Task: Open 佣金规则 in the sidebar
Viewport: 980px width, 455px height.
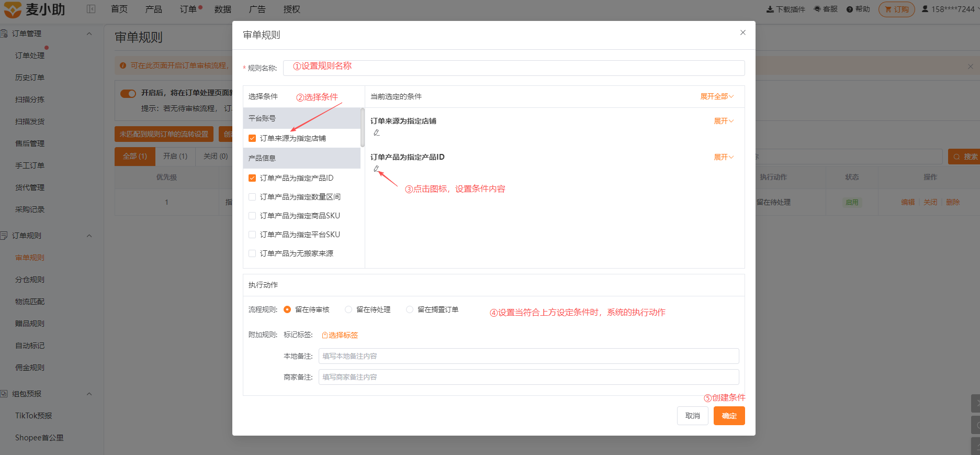Action: click(30, 368)
